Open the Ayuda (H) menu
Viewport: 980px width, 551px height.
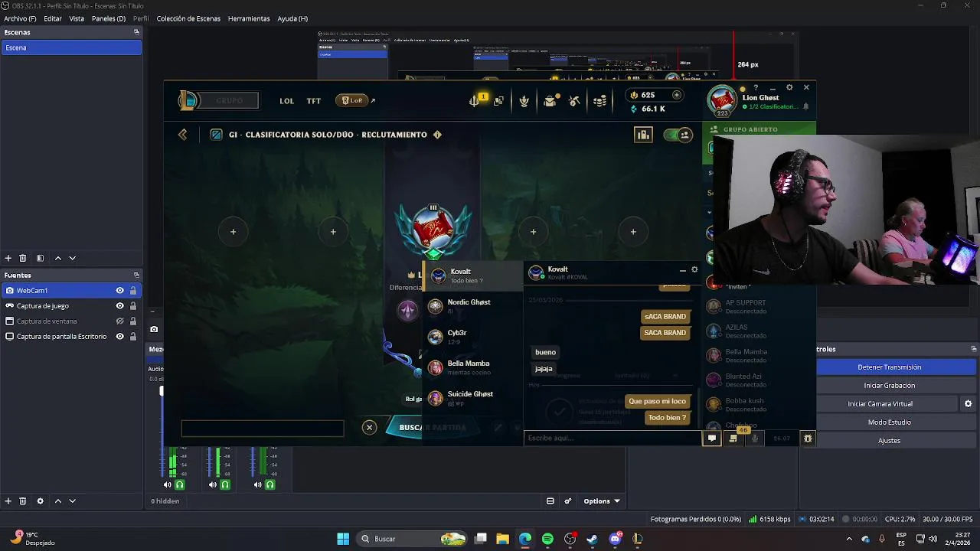click(x=292, y=18)
